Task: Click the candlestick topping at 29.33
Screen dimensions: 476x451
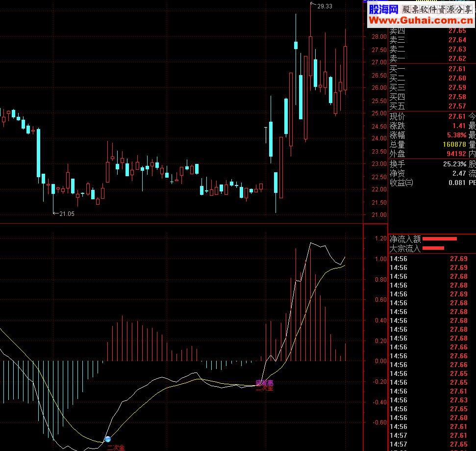Action: (311, 56)
